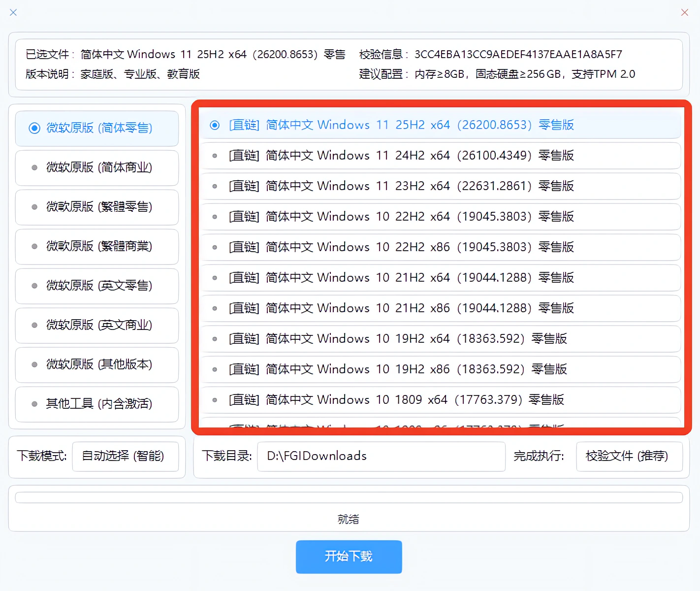Click the 已选文件 selected file name text
This screenshot has width=700, height=591.
tap(213, 54)
